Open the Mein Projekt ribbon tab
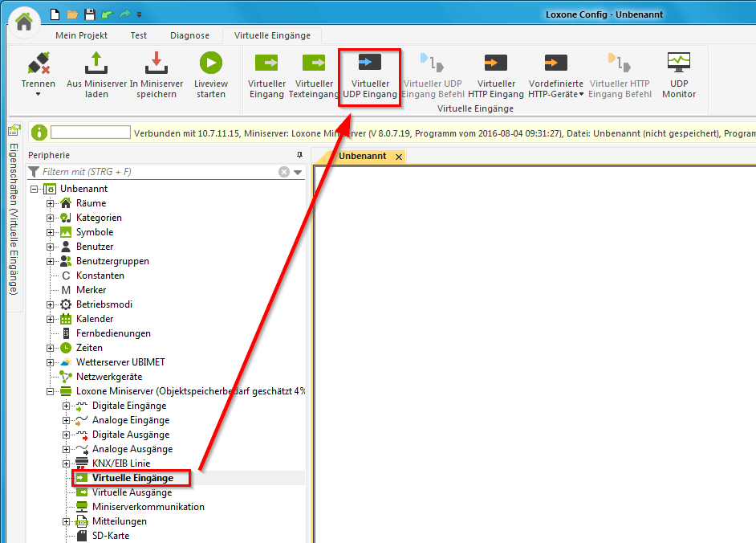This screenshot has height=543, width=756. pyautogui.click(x=81, y=35)
